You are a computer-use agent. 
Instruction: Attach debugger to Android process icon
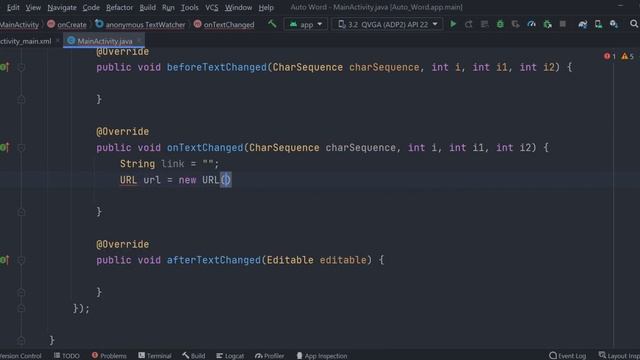[x=547, y=24]
